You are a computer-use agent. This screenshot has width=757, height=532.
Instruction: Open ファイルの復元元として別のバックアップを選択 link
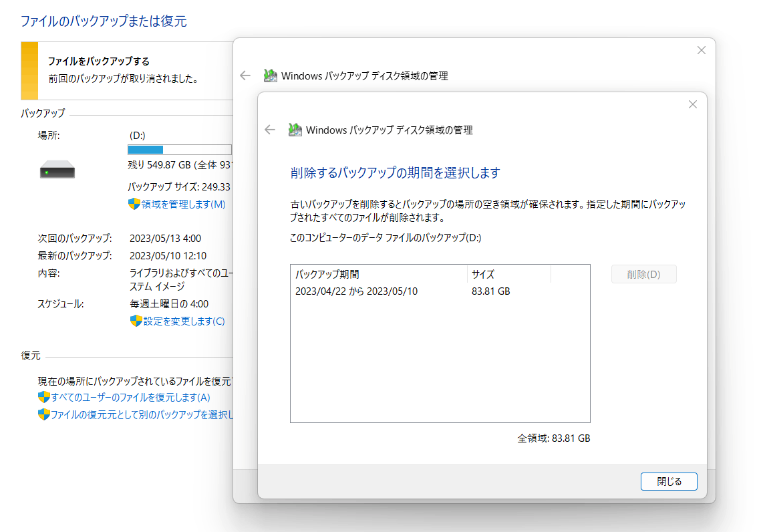[142, 414]
